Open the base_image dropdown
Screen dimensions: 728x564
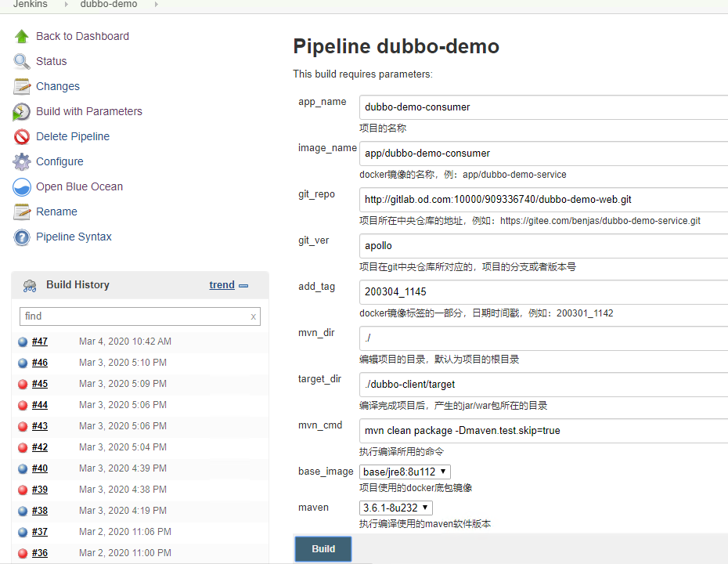[x=405, y=472]
